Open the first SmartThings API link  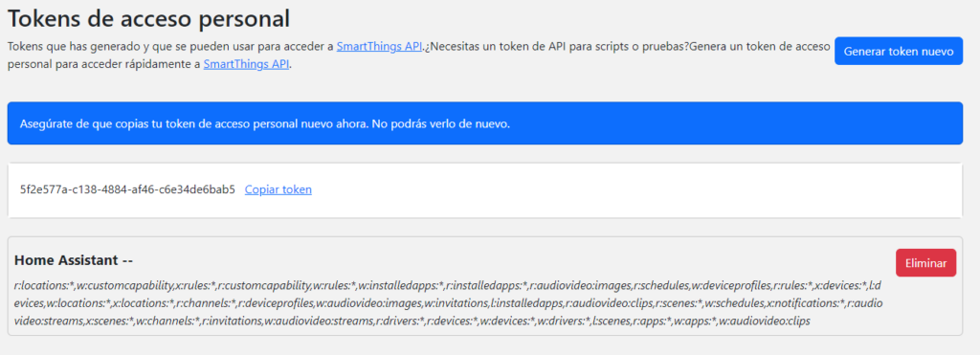379,46
